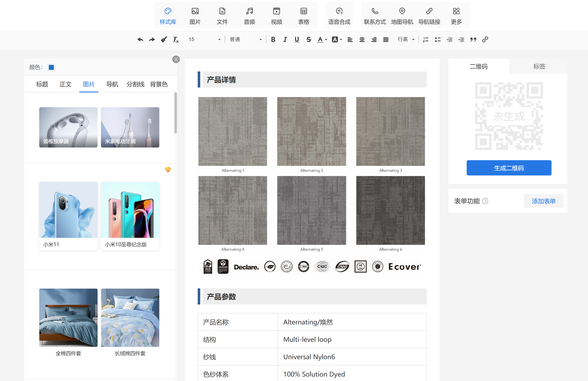Click the undo arrow icon
Viewport: 588px width, 381px height.
click(140, 39)
